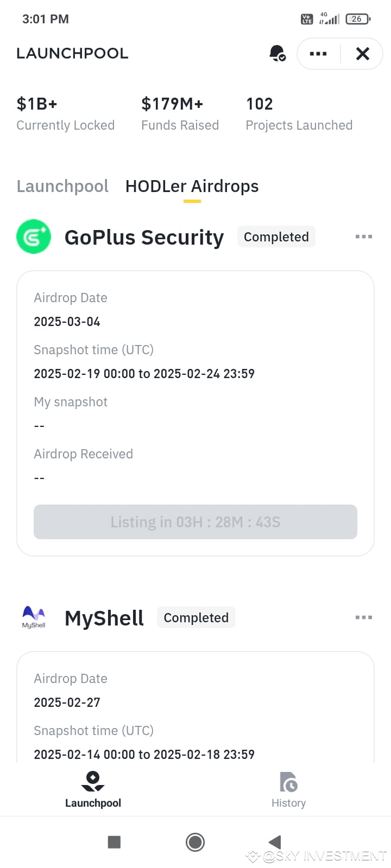The height and width of the screenshot is (868, 391).
Task: Tap the Completed badge on MyShell
Action: click(x=196, y=617)
